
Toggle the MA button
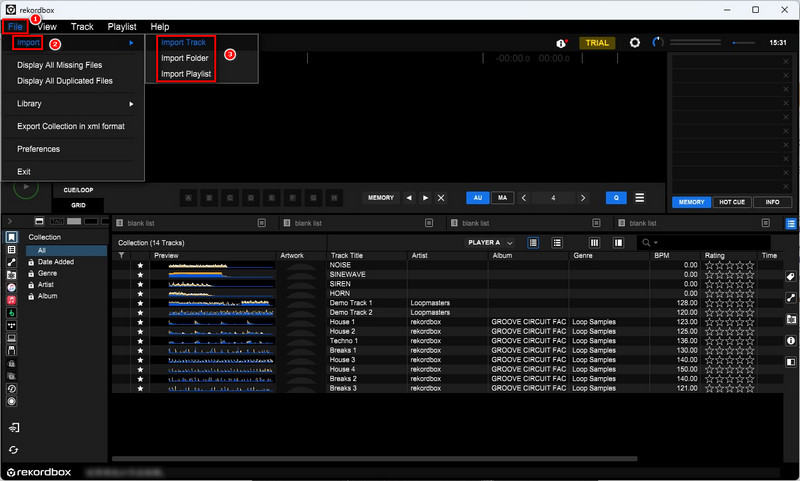pos(503,198)
